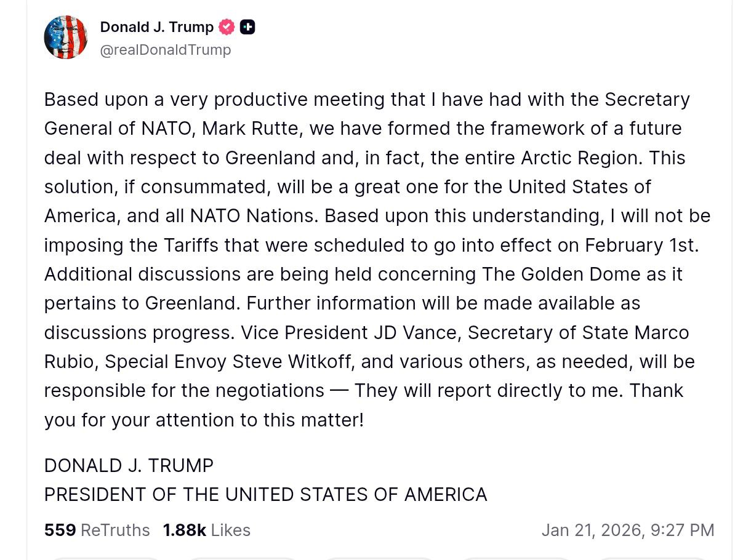View the 559 ReTruths list
Image resolution: width=751 pixels, height=560 pixels.
pos(97,530)
